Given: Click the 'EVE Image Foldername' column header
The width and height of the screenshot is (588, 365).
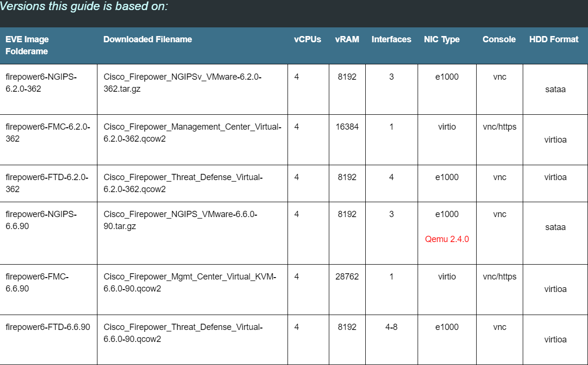Looking at the screenshot, I should pos(27,45).
